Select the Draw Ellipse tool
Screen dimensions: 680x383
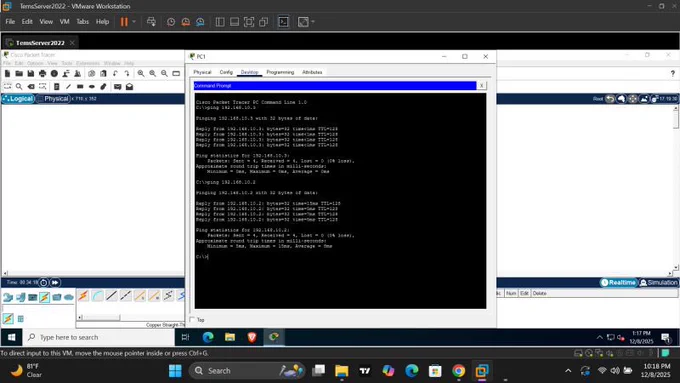tap(92, 87)
